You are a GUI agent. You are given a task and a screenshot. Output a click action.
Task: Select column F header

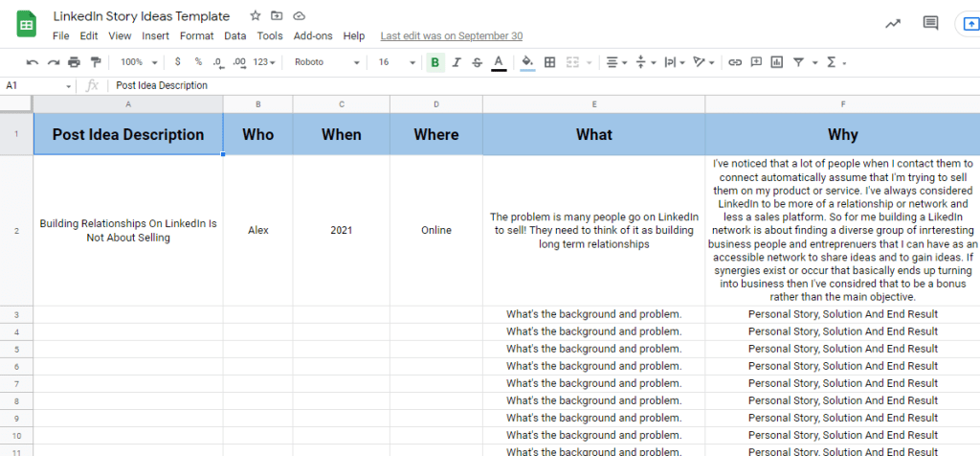(842, 104)
